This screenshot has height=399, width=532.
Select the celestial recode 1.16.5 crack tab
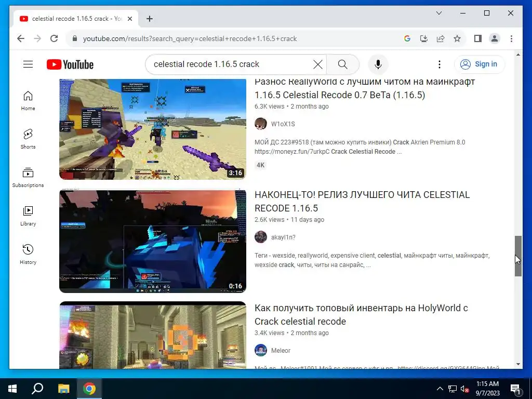pyautogui.click(x=76, y=19)
